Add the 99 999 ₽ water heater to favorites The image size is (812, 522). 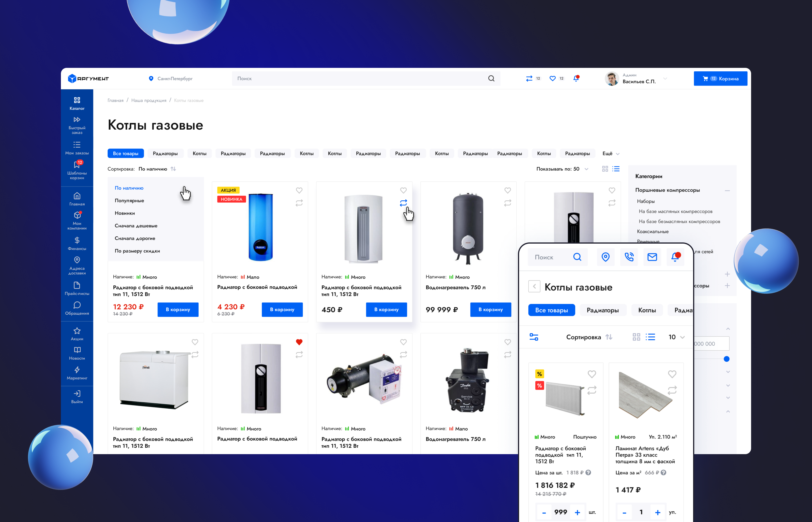[507, 191]
